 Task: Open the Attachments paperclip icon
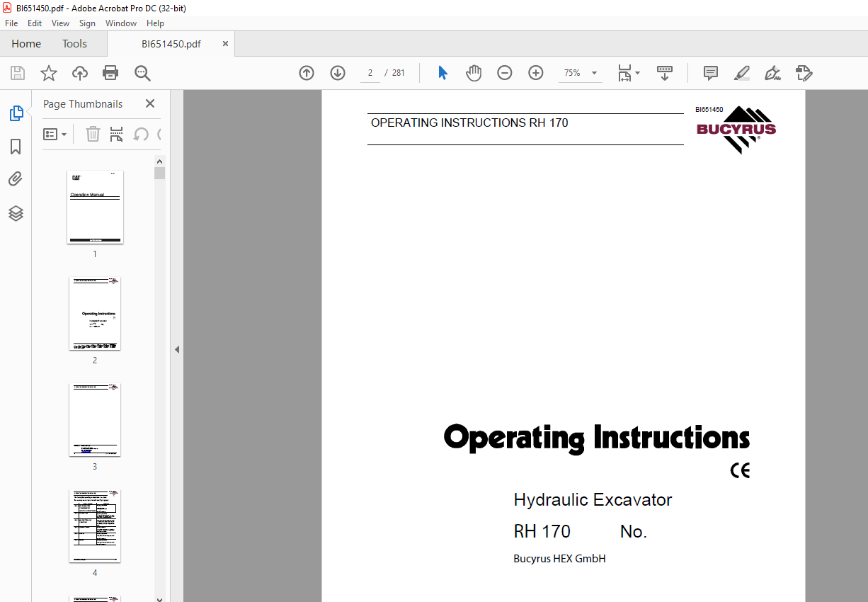(x=16, y=179)
